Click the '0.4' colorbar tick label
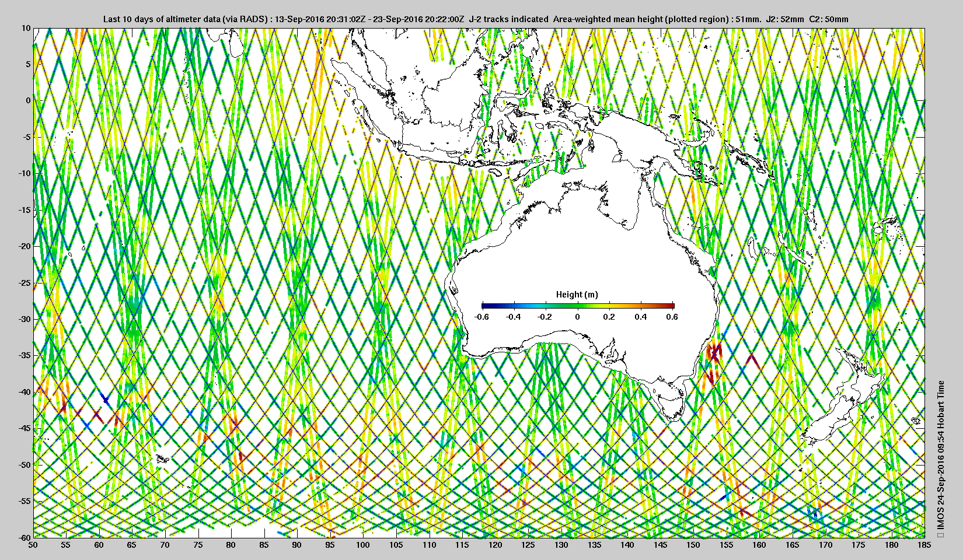 point(640,317)
